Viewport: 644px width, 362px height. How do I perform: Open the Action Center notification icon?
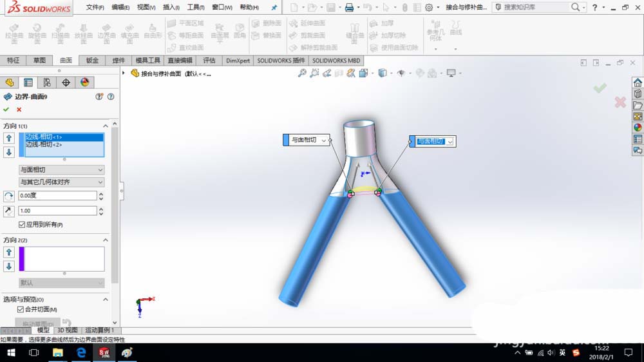tap(629, 352)
